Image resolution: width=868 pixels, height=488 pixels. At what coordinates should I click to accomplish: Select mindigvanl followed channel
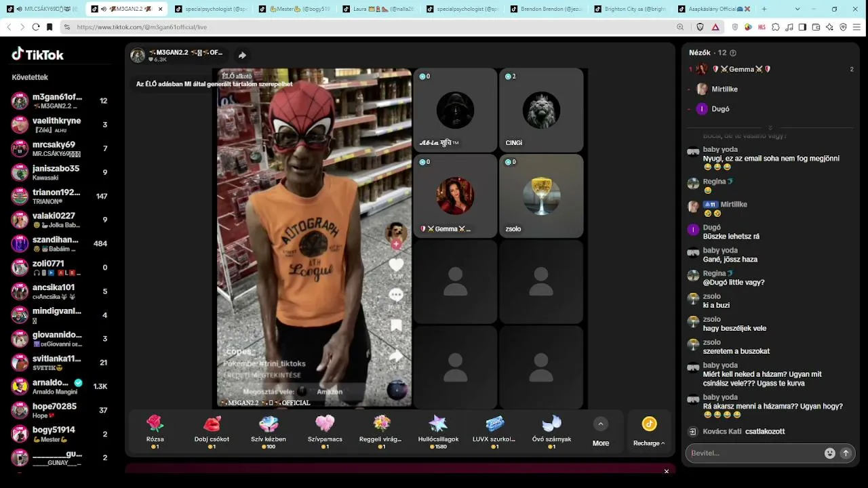click(60, 315)
